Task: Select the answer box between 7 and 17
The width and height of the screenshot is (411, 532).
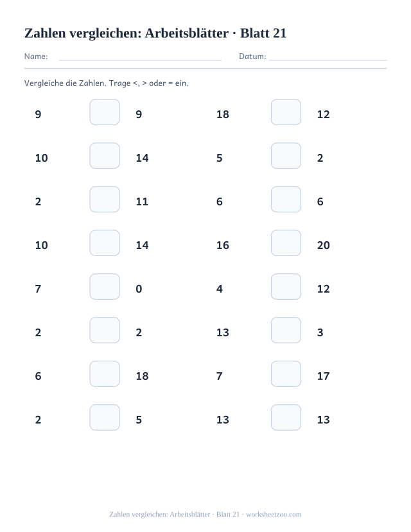Action: 286,374
